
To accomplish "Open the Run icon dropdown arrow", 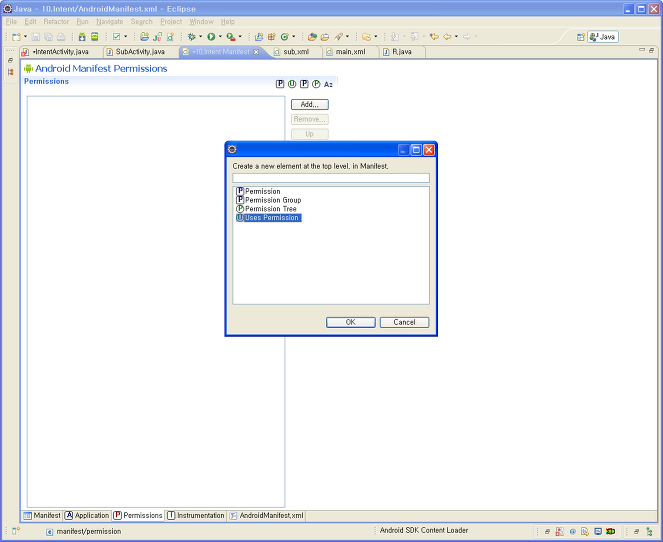I will click(220, 37).
